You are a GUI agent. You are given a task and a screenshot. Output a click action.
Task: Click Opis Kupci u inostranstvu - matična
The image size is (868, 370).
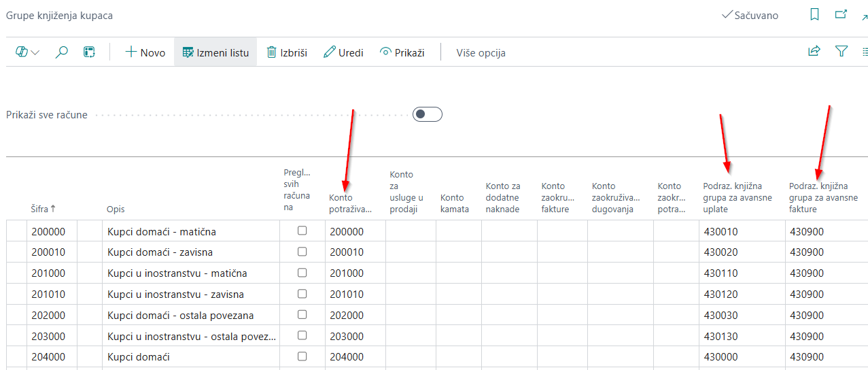point(190,273)
